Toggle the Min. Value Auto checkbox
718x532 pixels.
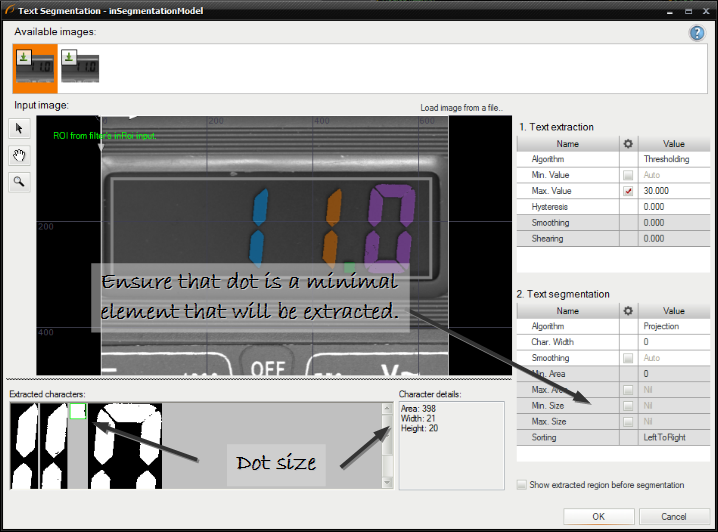click(x=628, y=174)
